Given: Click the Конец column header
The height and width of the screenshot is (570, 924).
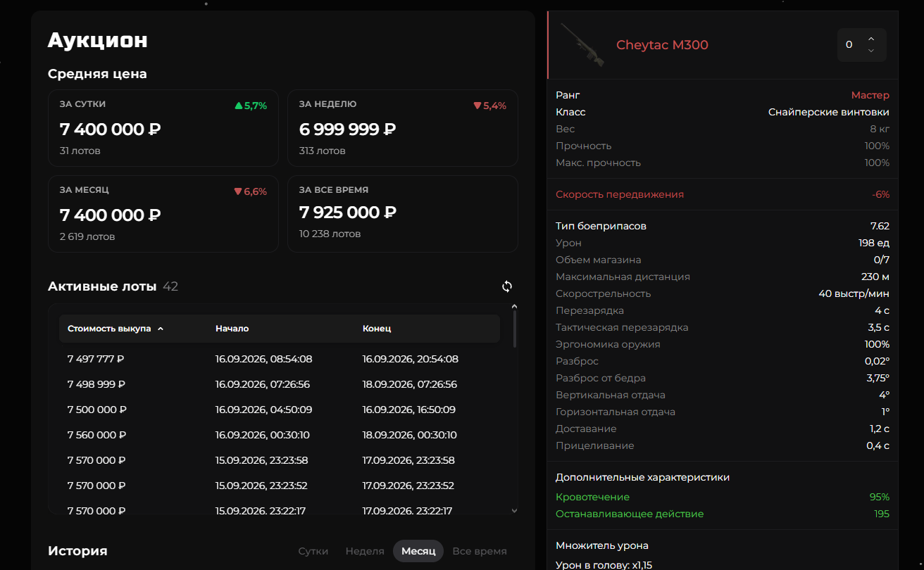Looking at the screenshot, I should (x=377, y=329).
